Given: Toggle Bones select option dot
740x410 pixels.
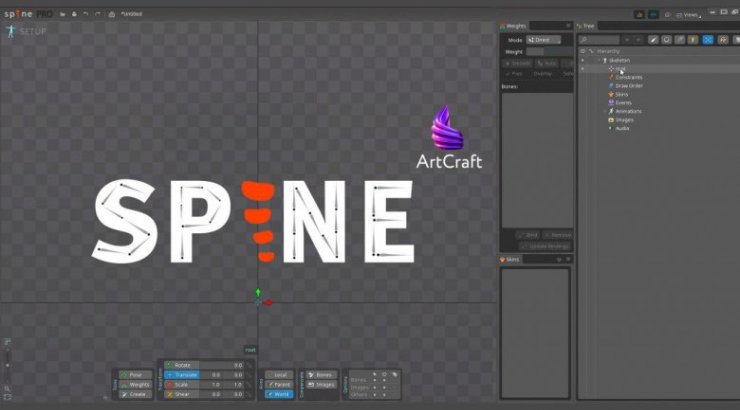Looking at the screenshot, I should click(375, 380).
